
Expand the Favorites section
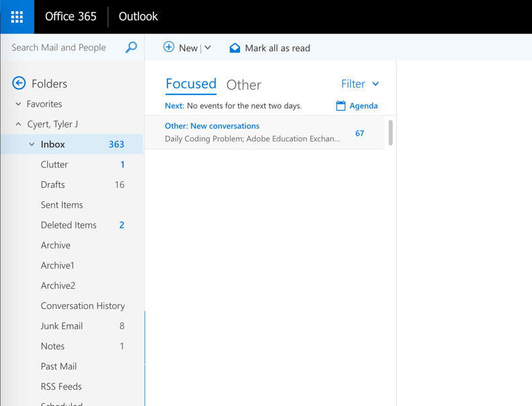18,104
